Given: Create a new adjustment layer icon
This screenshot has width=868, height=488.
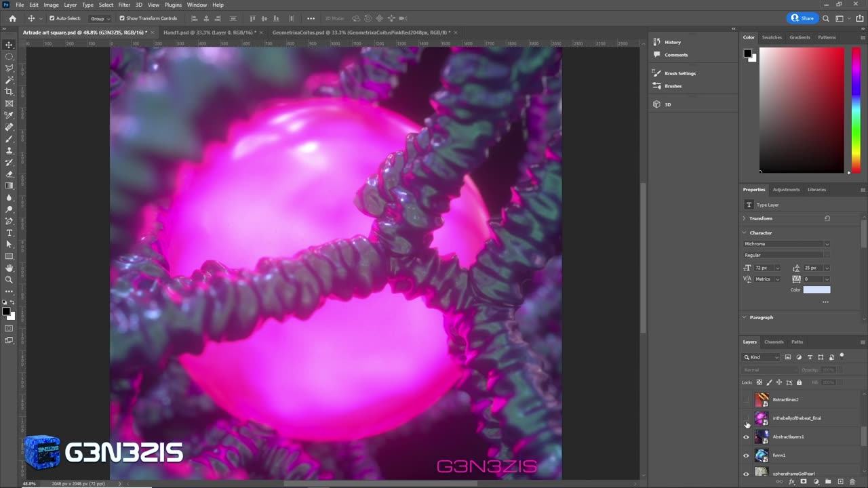Looking at the screenshot, I should click(816, 482).
